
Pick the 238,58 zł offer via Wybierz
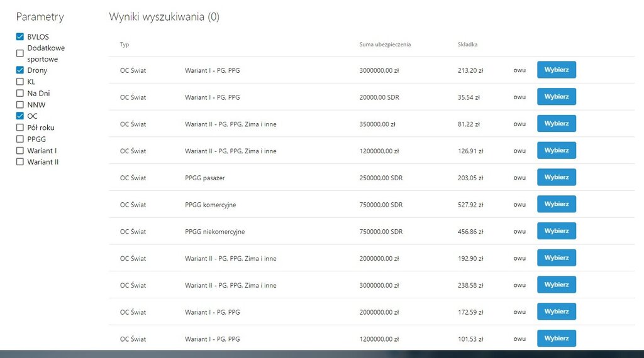pyautogui.click(x=556, y=285)
